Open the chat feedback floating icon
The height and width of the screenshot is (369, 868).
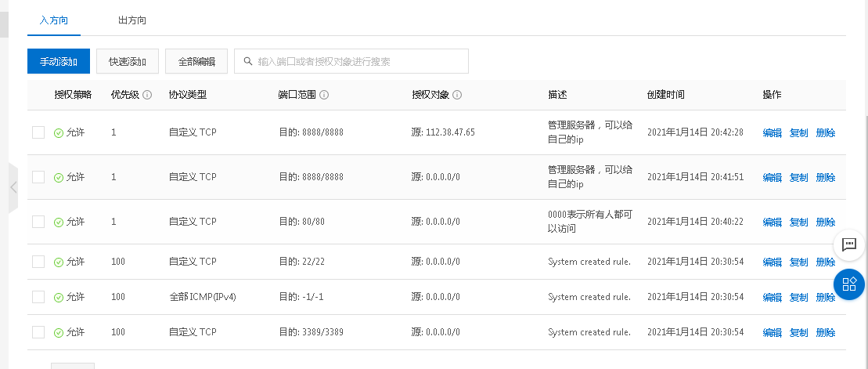[x=849, y=244]
